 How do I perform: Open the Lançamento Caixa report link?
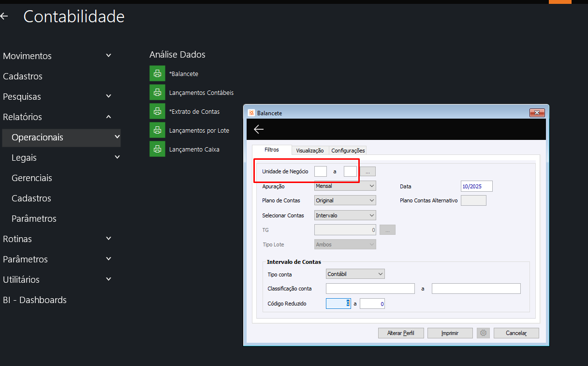(194, 149)
